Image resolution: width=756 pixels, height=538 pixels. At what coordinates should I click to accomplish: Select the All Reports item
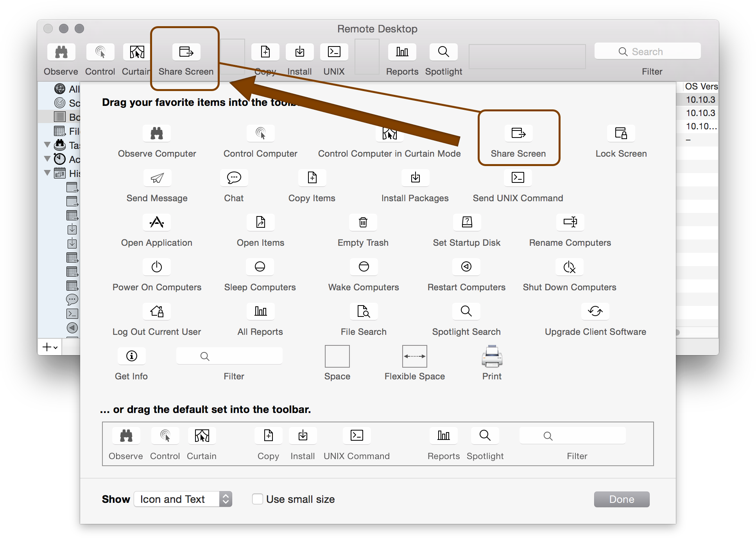click(260, 312)
